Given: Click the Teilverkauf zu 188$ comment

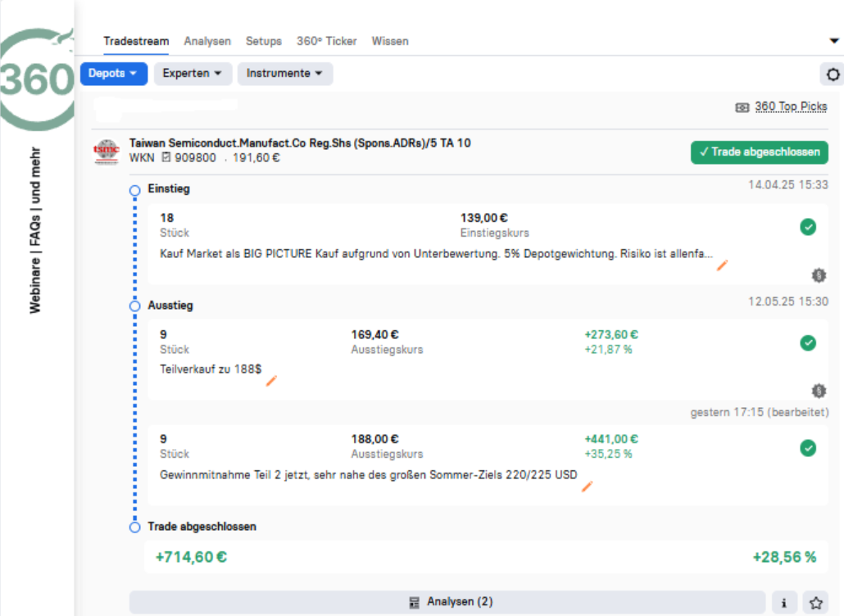Looking at the screenshot, I should pyautogui.click(x=211, y=369).
